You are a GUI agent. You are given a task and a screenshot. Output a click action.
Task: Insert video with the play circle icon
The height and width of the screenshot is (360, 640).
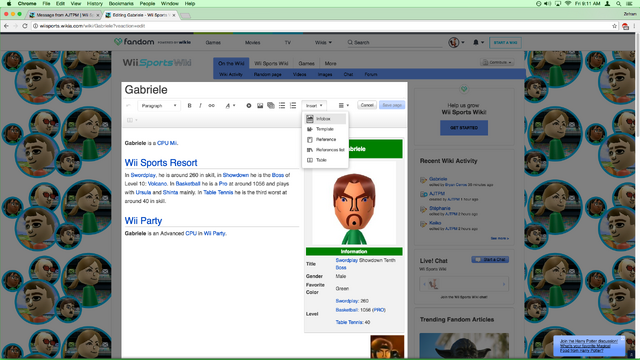point(249,106)
